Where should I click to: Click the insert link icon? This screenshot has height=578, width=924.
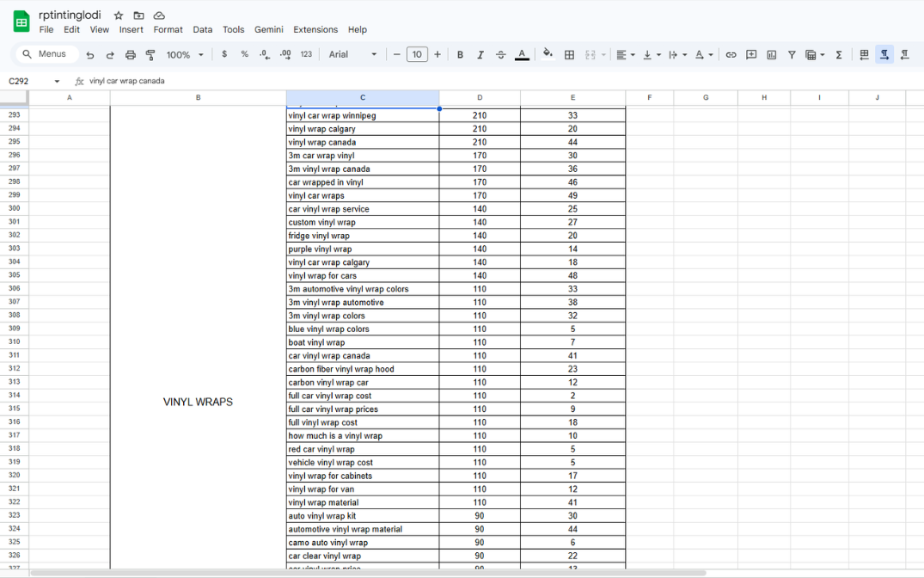click(x=731, y=55)
